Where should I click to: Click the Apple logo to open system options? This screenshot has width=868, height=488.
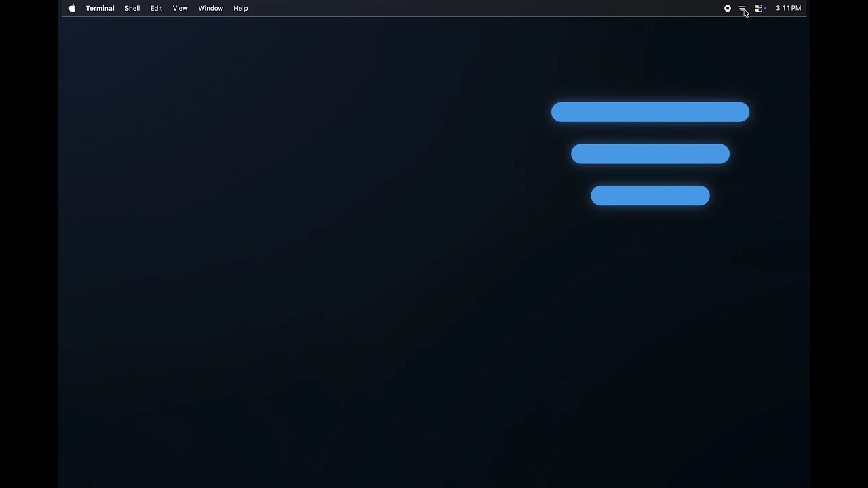72,8
